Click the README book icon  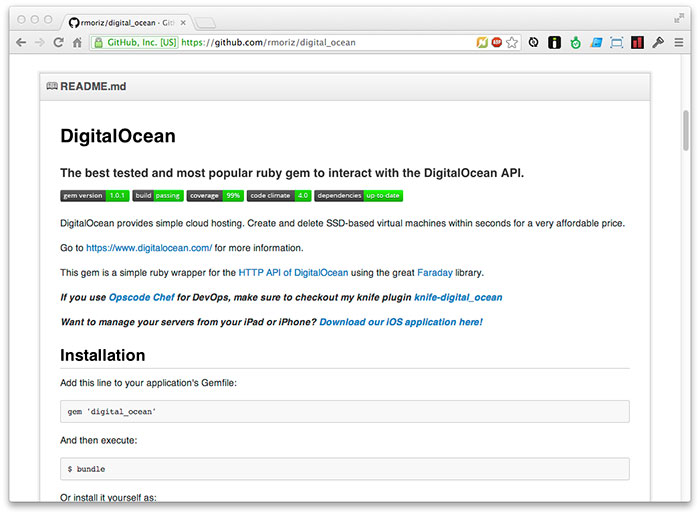52,86
